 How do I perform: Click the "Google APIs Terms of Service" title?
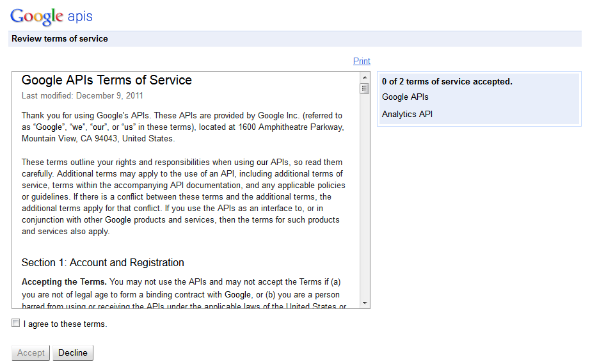pyautogui.click(x=107, y=80)
